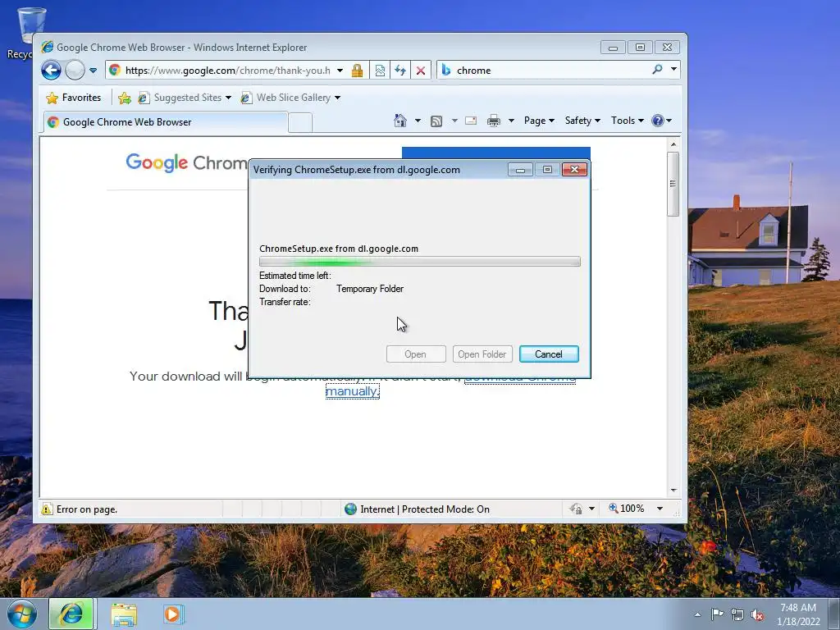Show hidden system tray icons
This screenshot has width=840, height=630.
coord(697,614)
